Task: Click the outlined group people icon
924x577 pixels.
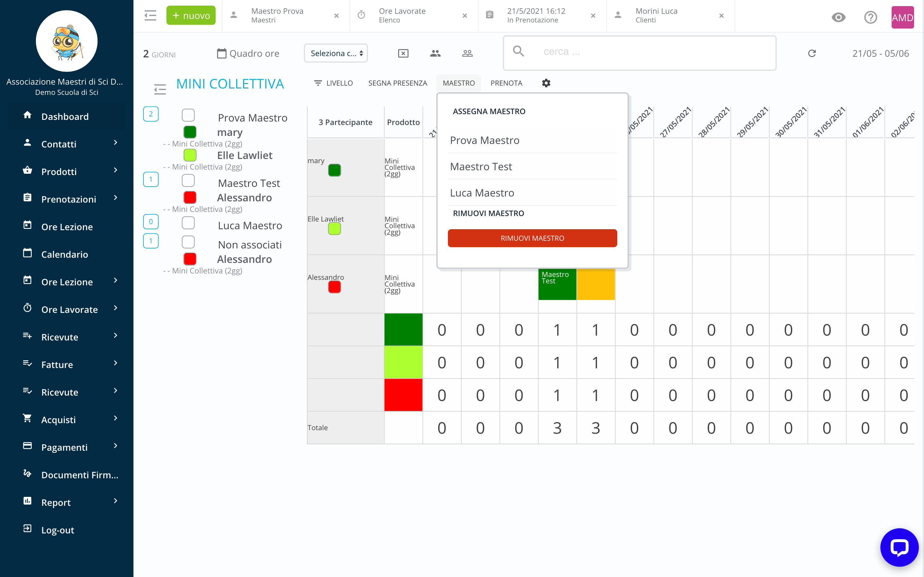Action: click(467, 54)
